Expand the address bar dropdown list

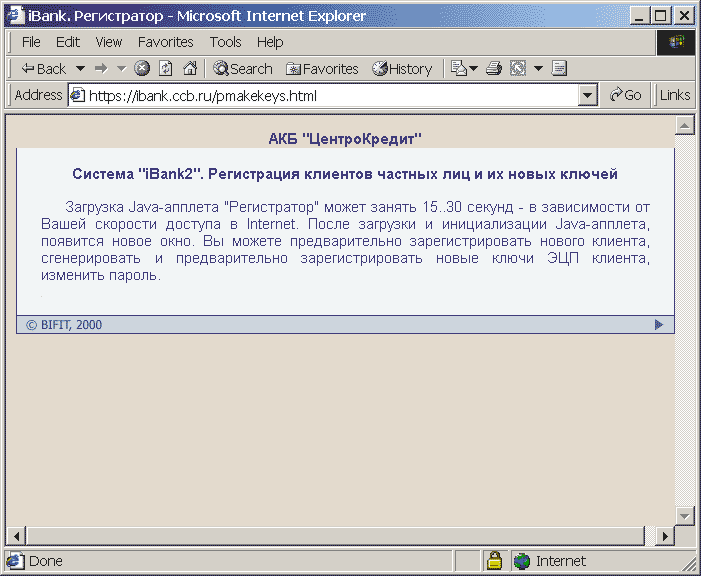point(587,96)
